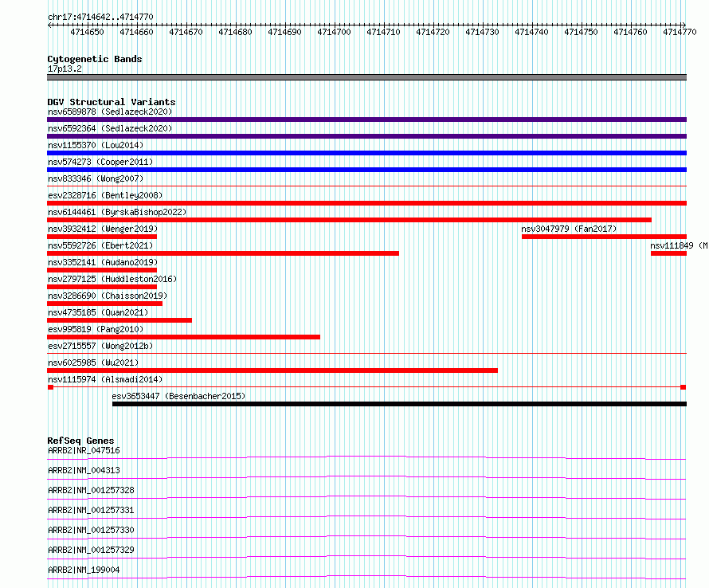Open nsv5592726 (Ebert2021) label
Viewport: 709px width, 588px height.
pyautogui.click(x=100, y=245)
